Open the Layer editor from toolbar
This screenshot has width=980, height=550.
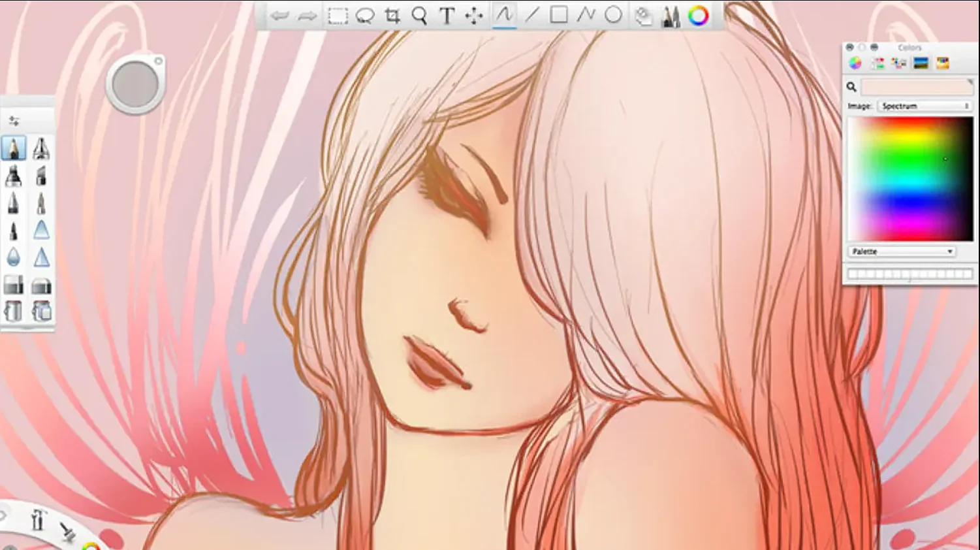[644, 16]
